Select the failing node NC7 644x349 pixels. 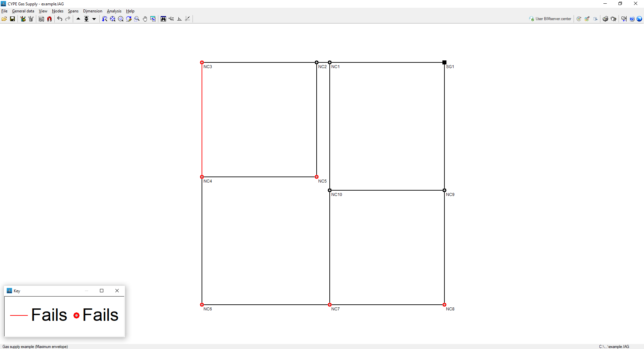[x=330, y=305]
